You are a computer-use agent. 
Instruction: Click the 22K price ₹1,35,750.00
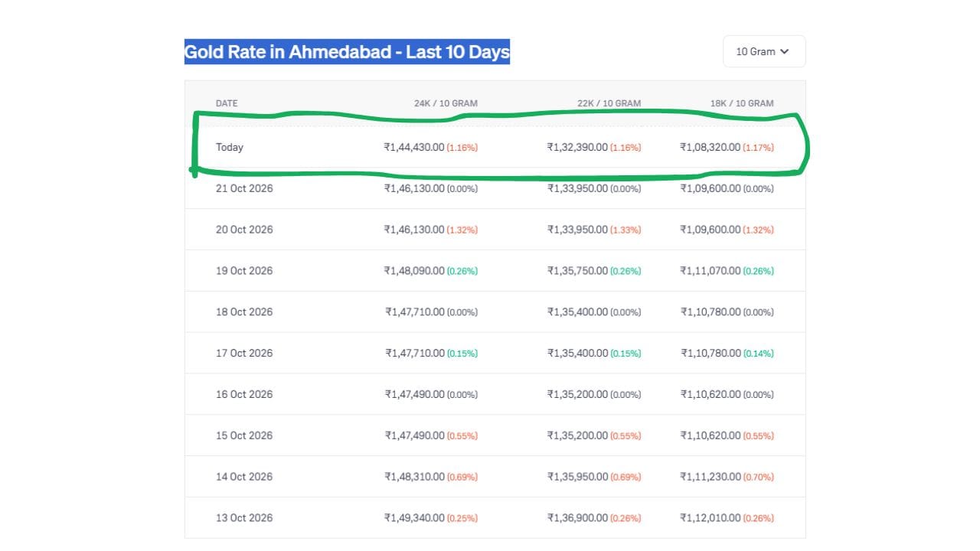coord(577,271)
